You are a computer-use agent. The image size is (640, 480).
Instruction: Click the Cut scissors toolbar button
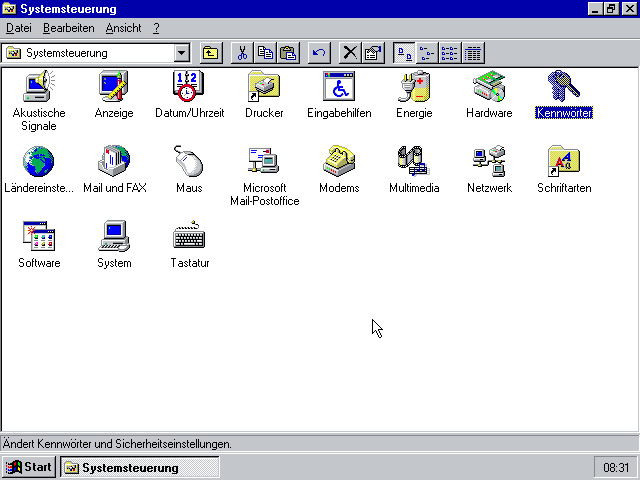coord(242,53)
